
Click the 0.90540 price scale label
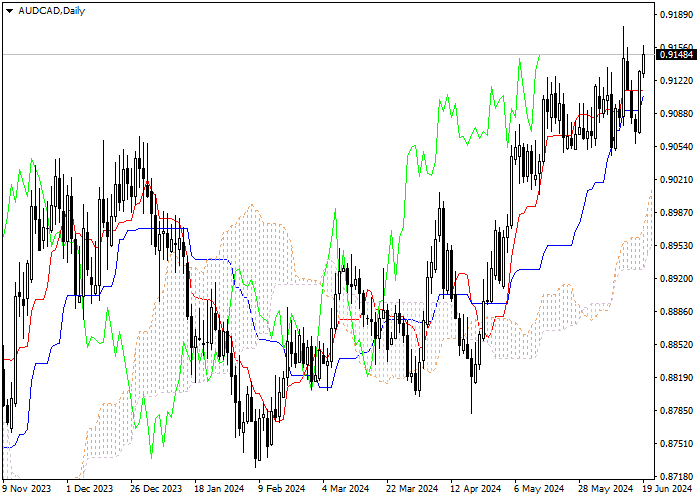(677, 147)
